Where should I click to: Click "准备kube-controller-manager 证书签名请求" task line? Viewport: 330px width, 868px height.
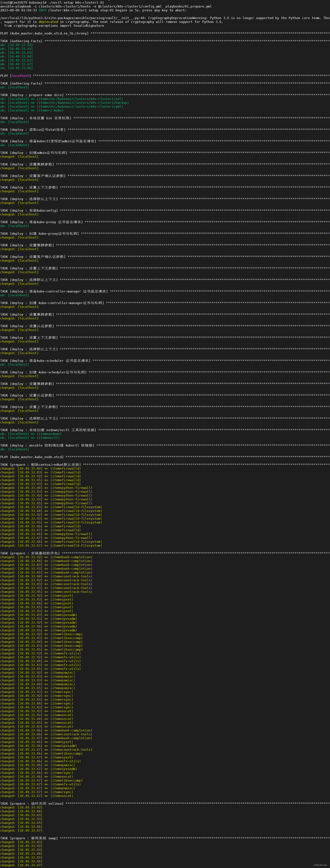(54, 292)
